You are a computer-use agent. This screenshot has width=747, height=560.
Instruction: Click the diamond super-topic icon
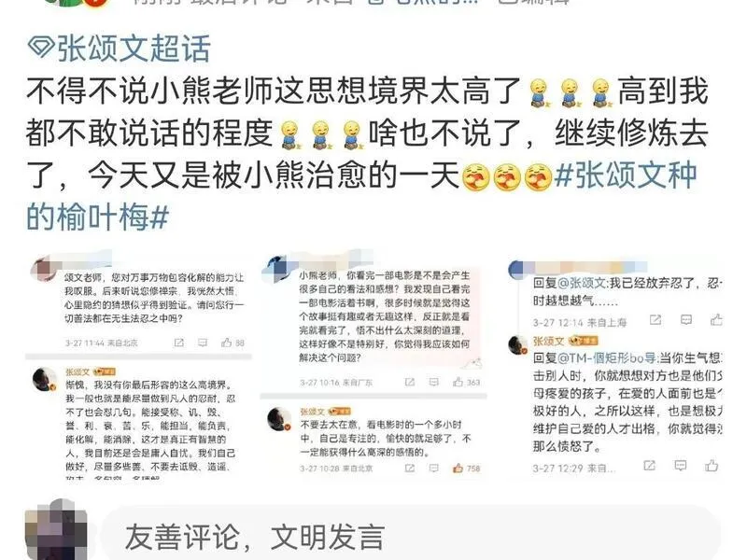[x=41, y=48]
